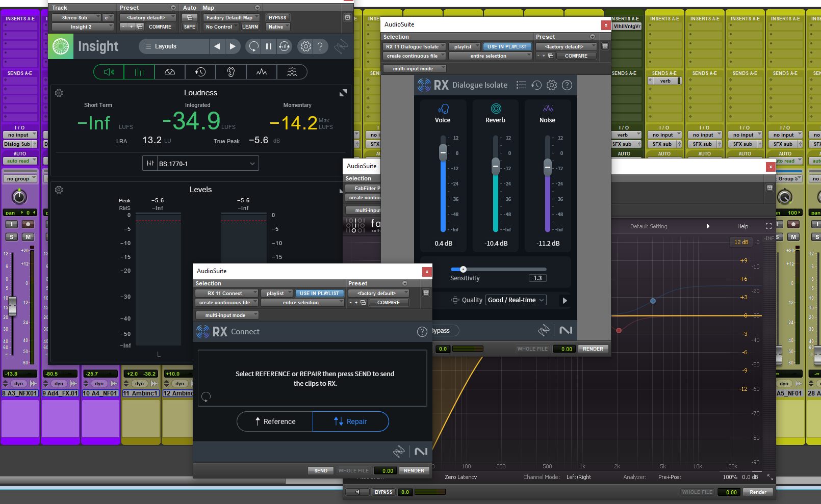Toggle WHOLE FILE in RX Connect footer
The width and height of the screenshot is (821, 504).
click(x=353, y=471)
